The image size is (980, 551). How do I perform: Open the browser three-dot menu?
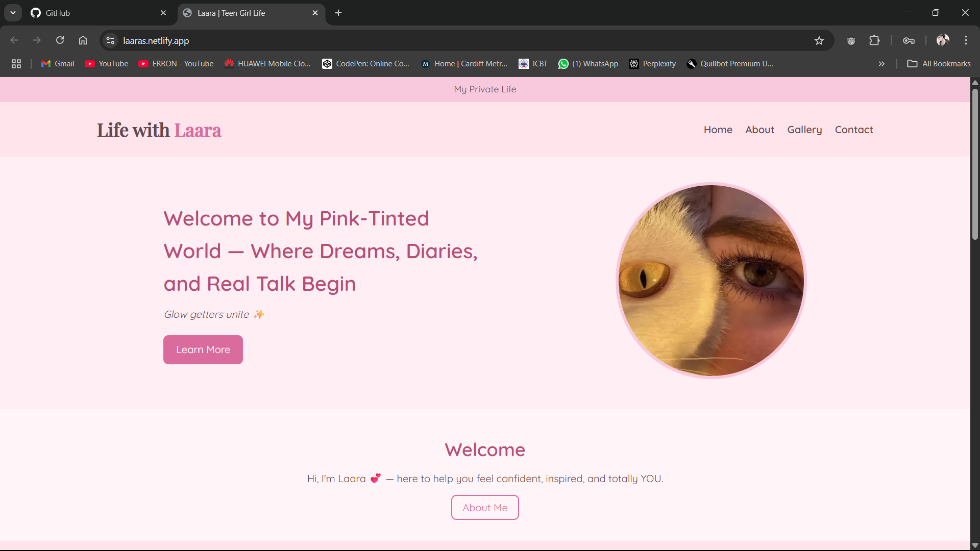coord(966,40)
